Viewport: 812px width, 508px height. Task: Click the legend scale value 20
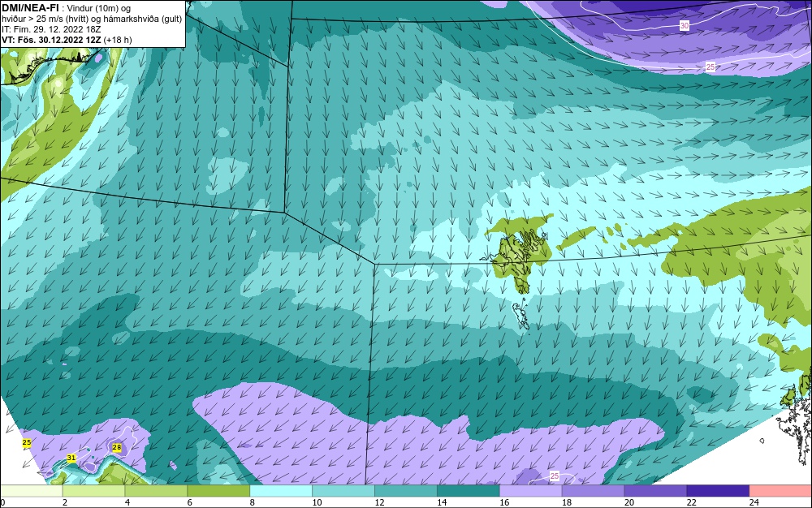point(629,502)
